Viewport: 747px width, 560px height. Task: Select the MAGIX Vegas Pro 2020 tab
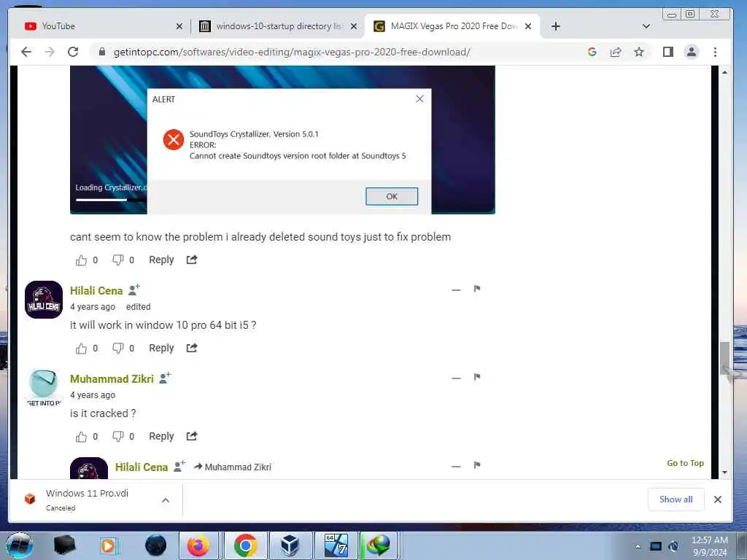[452, 26]
